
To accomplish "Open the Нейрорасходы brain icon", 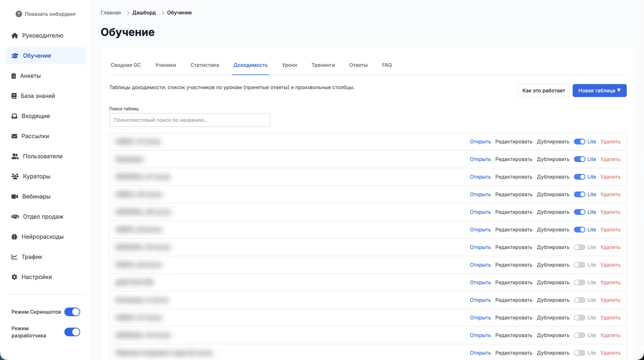I will click(x=14, y=237).
